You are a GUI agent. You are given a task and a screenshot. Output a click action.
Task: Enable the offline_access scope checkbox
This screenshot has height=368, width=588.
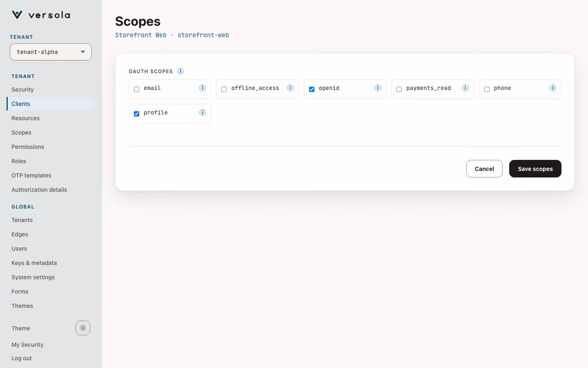click(x=224, y=89)
